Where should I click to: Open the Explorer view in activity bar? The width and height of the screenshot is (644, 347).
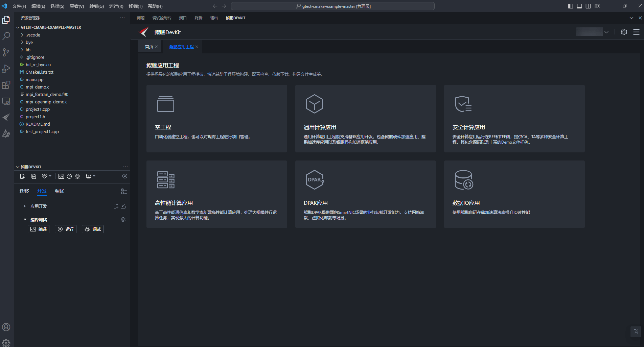[6, 20]
